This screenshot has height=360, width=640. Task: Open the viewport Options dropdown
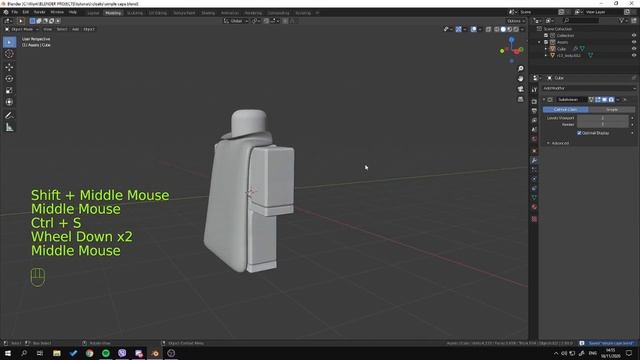[x=516, y=21]
